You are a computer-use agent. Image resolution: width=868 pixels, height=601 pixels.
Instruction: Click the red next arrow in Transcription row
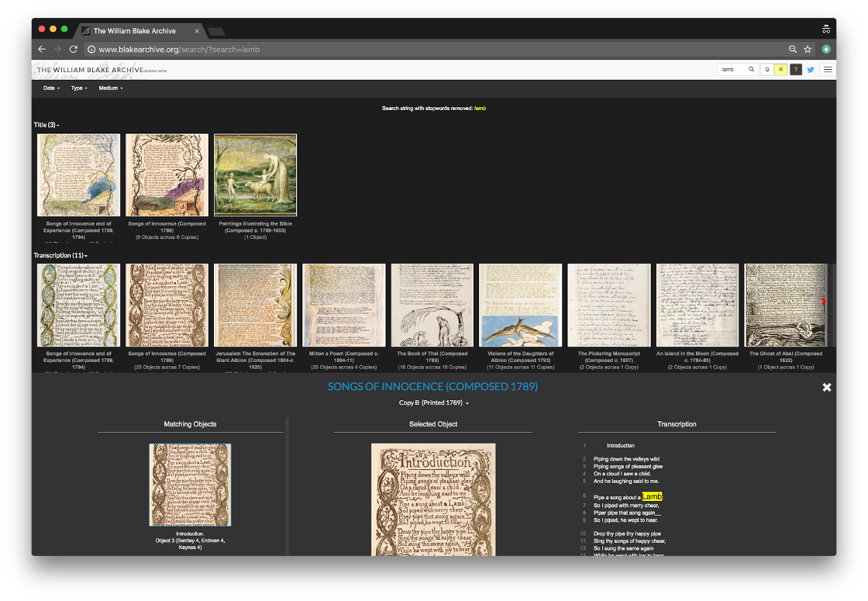[x=823, y=302]
